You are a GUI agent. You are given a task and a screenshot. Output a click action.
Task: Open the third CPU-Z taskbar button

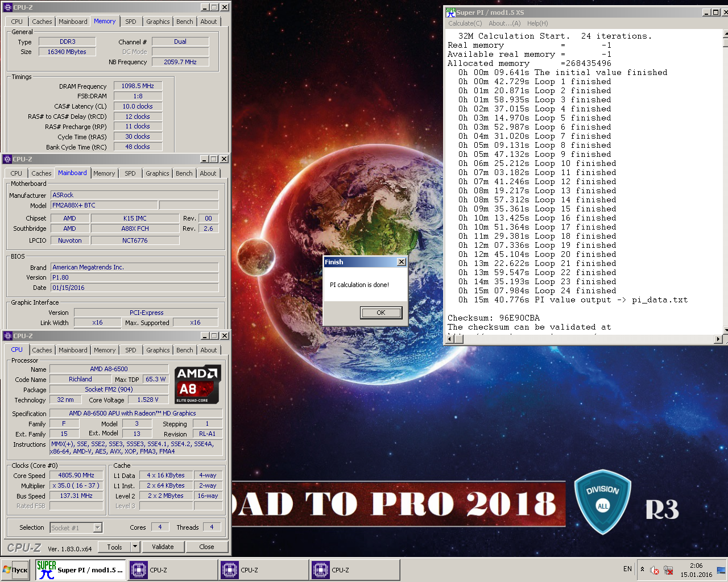click(x=354, y=569)
